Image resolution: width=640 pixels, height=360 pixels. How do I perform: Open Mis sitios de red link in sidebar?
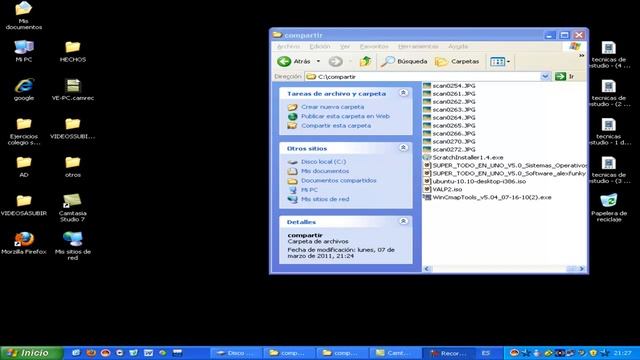pos(325,199)
